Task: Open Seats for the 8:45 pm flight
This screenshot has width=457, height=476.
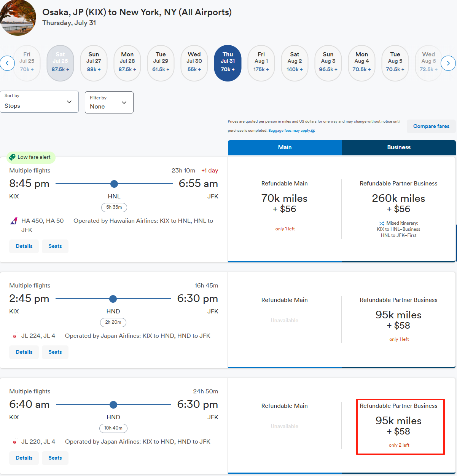Action: (x=55, y=246)
